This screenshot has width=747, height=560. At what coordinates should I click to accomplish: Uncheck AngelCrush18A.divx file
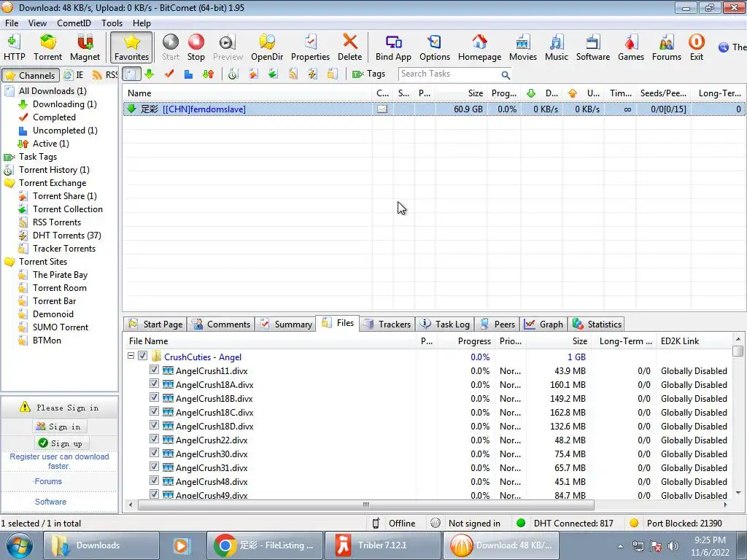click(154, 384)
